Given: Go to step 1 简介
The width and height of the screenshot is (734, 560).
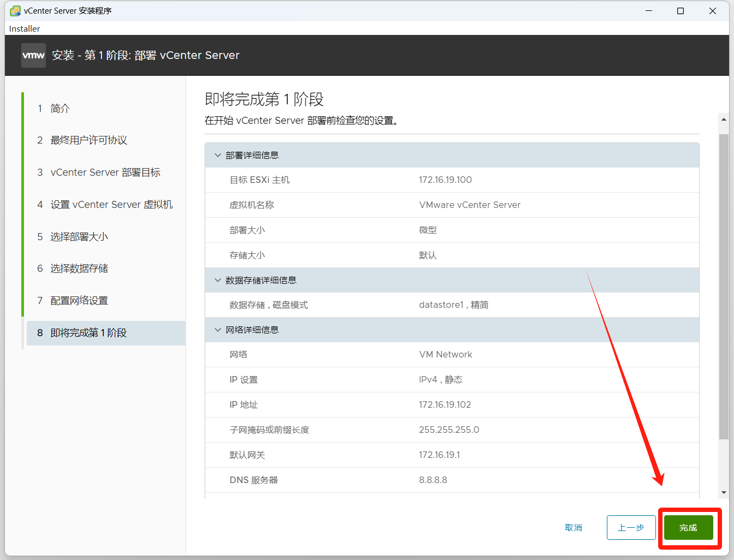Looking at the screenshot, I should [60, 109].
